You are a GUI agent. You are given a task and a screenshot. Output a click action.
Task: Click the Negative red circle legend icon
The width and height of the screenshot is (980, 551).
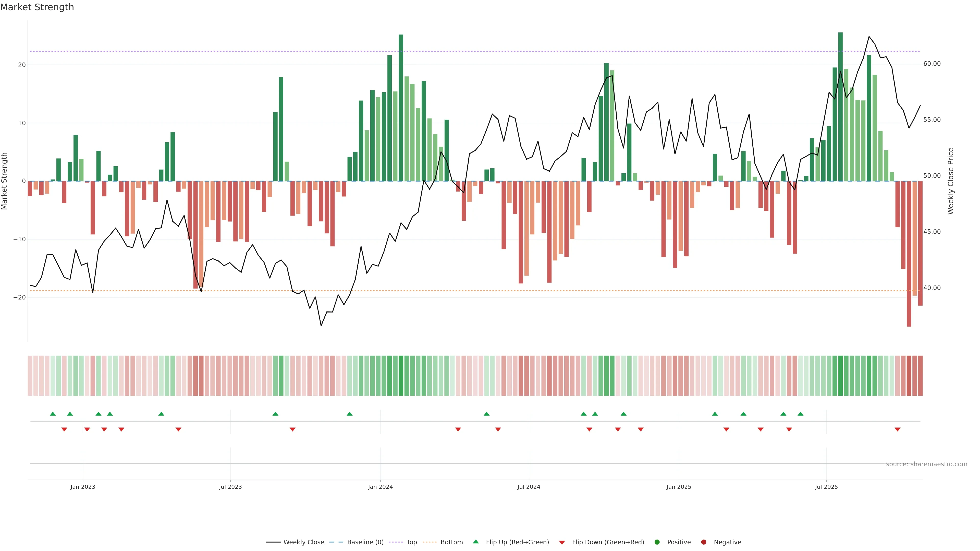click(703, 542)
